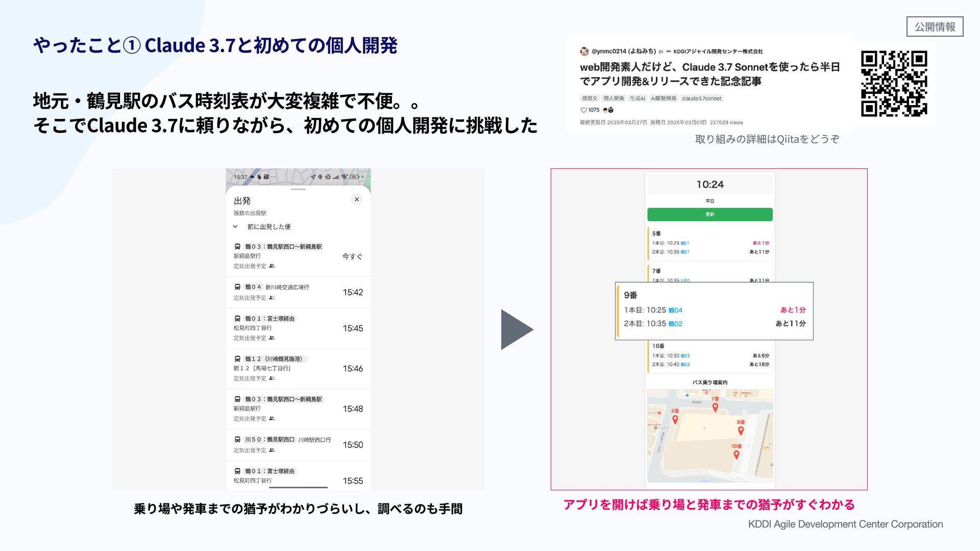980x551 pixels.
Task: Click the large play arrow triangle
Action: point(516,330)
